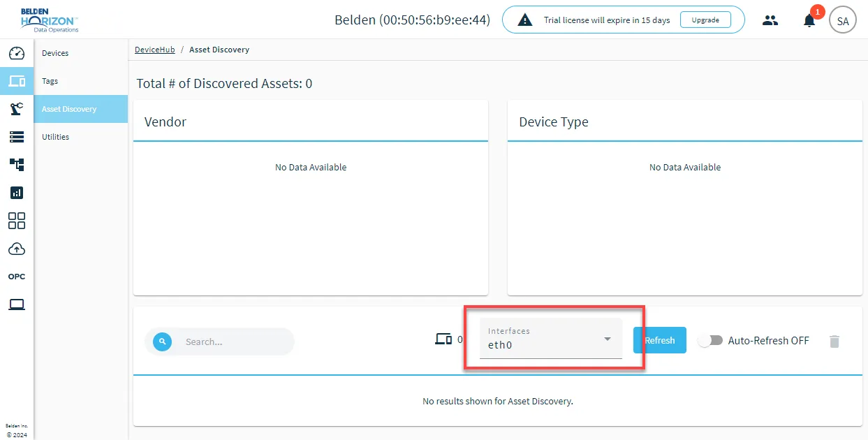868x440 pixels.
Task: Open the cloud upload icon in sidebar
Action: click(17, 249)
